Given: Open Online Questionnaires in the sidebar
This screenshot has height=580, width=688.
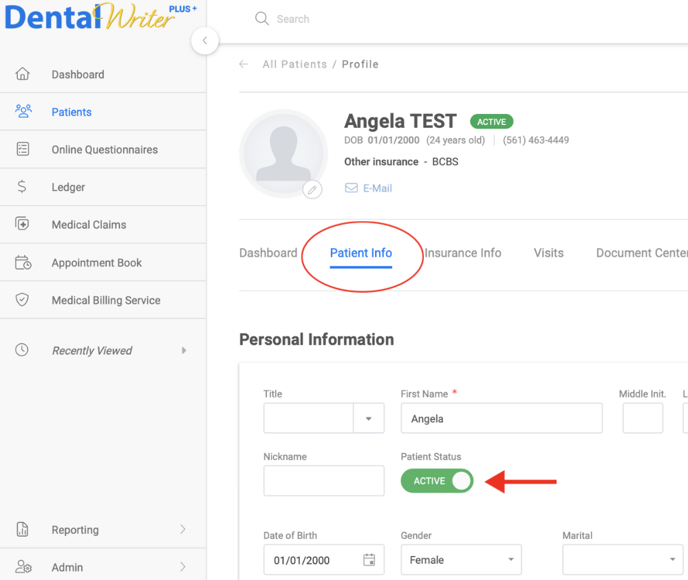Looking at the screenshot, I should pos(103,149).
